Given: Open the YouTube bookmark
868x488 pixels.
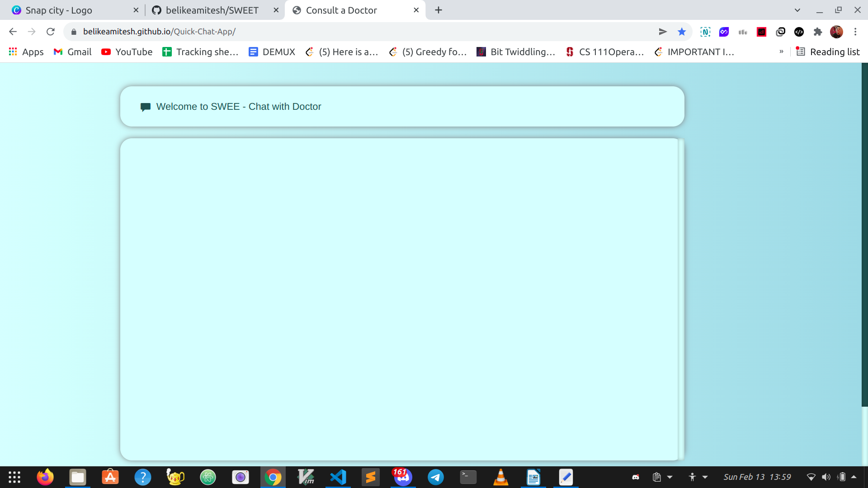Looking at the screenshot, I should coord(127,52).
